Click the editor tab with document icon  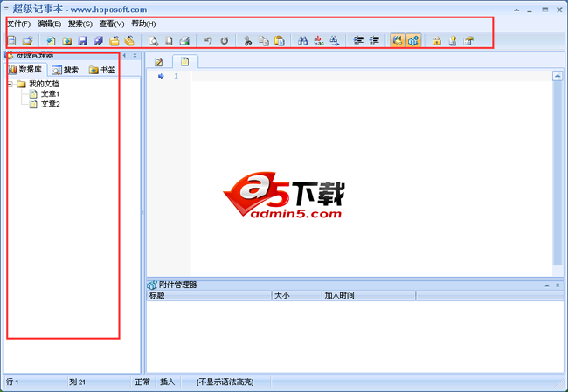click(185, 61)
